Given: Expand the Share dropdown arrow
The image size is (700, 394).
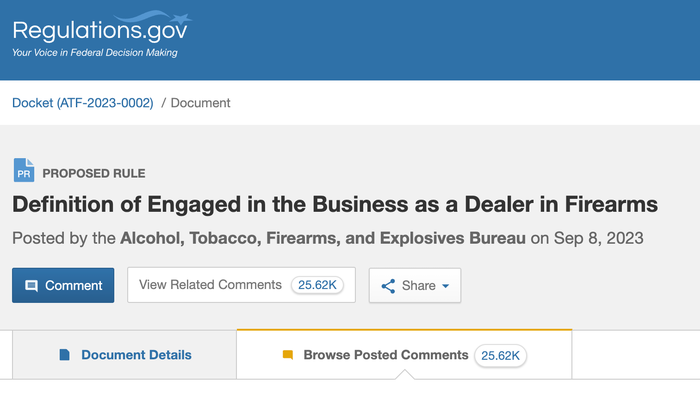Looking at the screenshot, I should (446, 286).
